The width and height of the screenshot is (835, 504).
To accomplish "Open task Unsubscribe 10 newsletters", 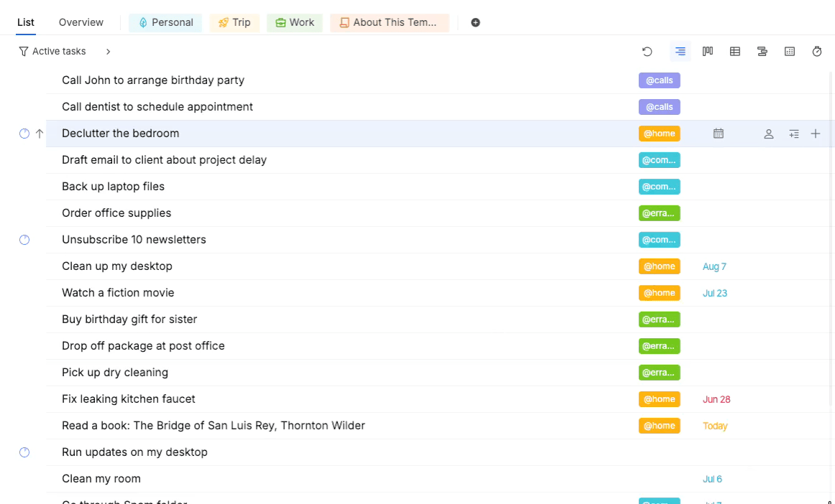I will (x=134, y=240).
